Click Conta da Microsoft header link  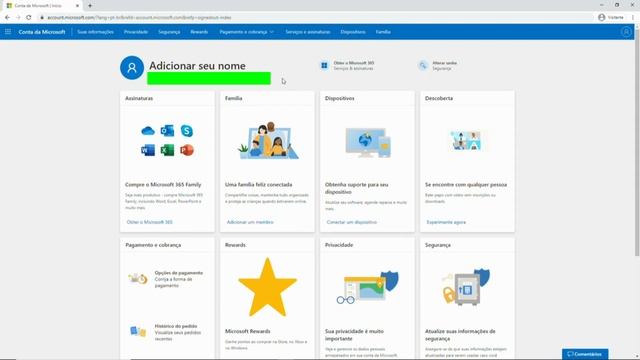(42, 32)
